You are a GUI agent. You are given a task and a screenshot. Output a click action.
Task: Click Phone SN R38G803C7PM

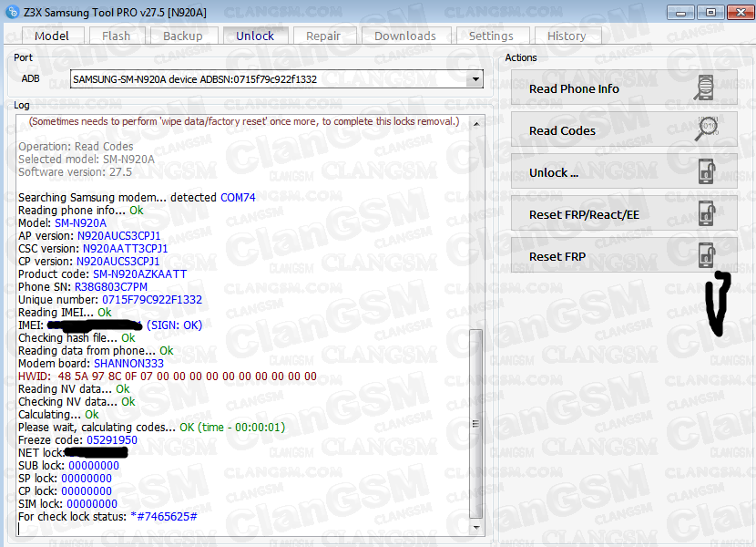click(111, 287)
